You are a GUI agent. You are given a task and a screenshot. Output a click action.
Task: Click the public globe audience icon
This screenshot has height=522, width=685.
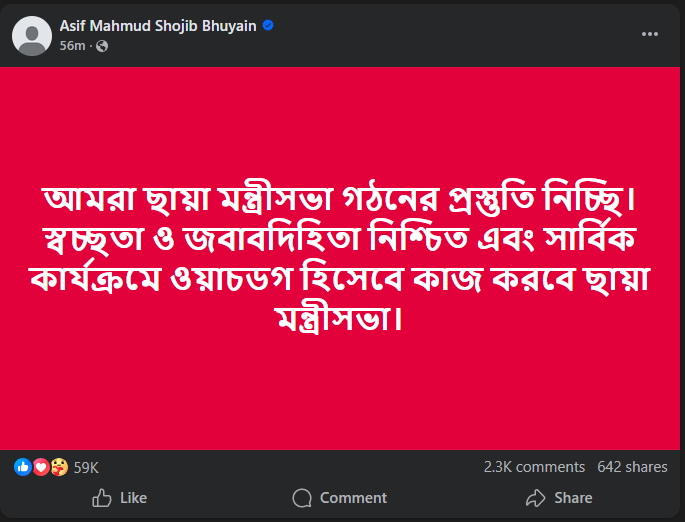(x=102, y=46)
